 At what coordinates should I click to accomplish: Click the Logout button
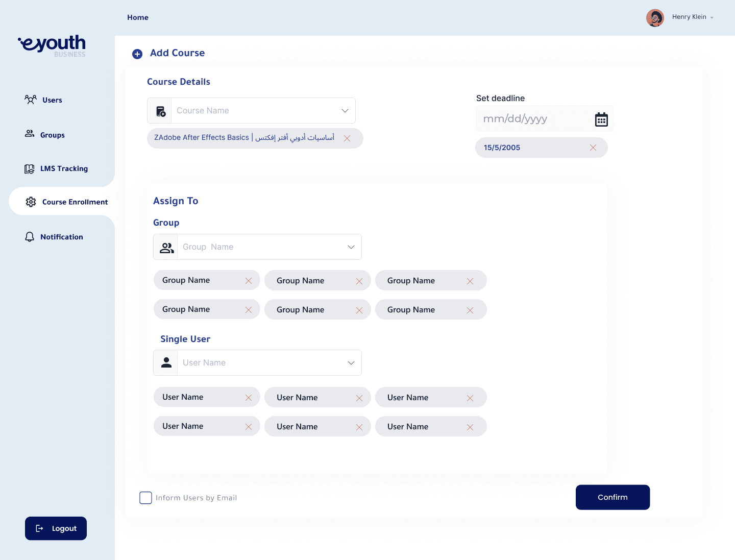pos(56,528)
